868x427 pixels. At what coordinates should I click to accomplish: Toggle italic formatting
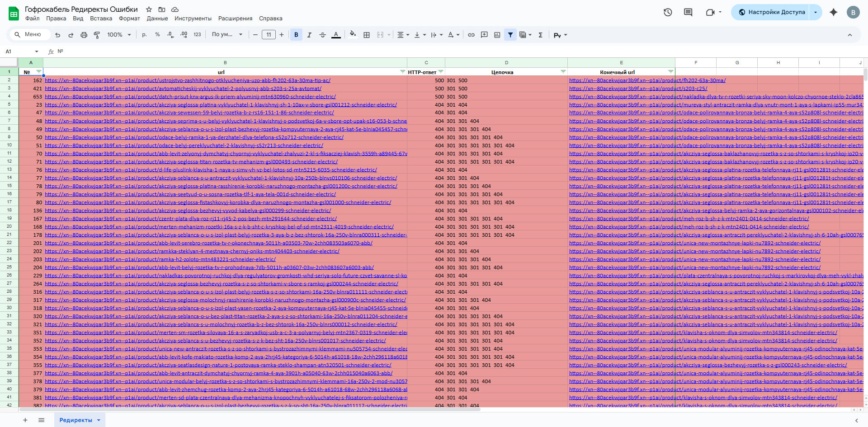pos(309,35)
